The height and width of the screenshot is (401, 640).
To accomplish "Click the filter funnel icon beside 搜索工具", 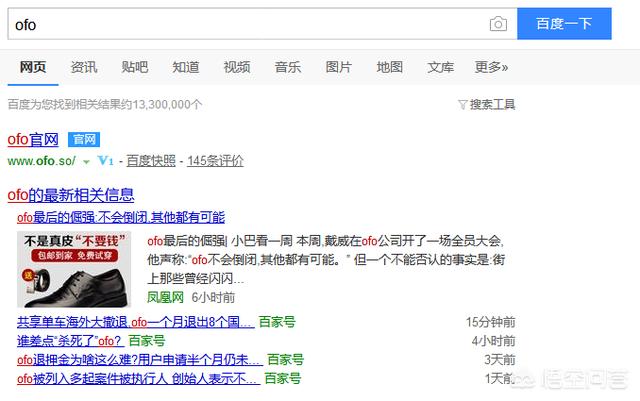I will click(462, 105).
